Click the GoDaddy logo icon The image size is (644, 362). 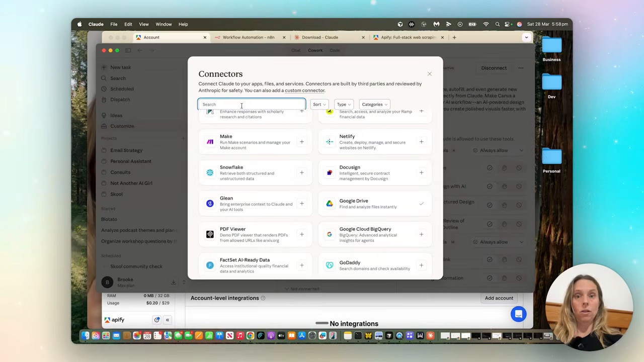click(x=330, y=265)
